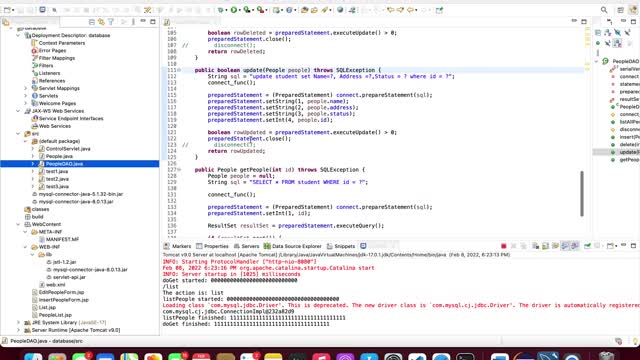Image resolution: width=640 pixels, height=360 pixels.
Task: Open the New file wizard toolbar icon
Action: point(7,10)
